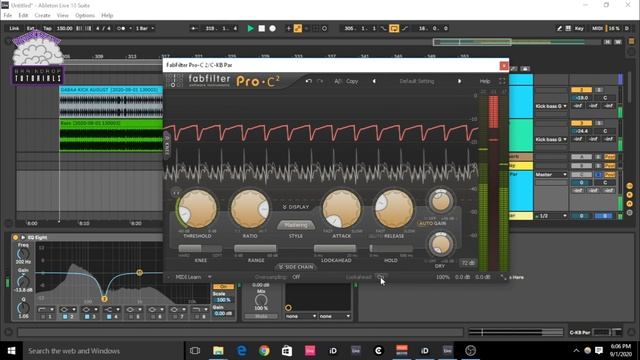Click the EQ Eight Freq knob
640x360 pixels.
pyautogui.click(x=23, y=254)
